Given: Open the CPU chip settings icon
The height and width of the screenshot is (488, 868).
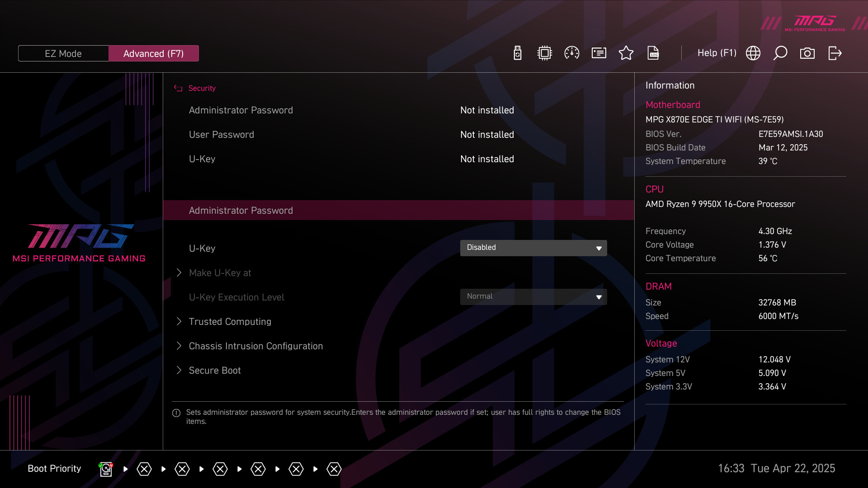Looking at the screenshot, I should [545, 53].
